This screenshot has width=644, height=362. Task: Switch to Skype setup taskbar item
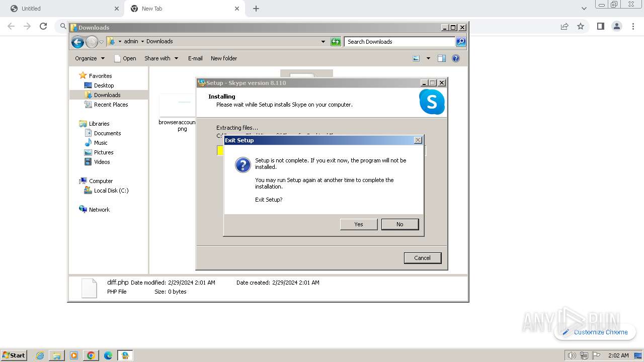(125, 355)
